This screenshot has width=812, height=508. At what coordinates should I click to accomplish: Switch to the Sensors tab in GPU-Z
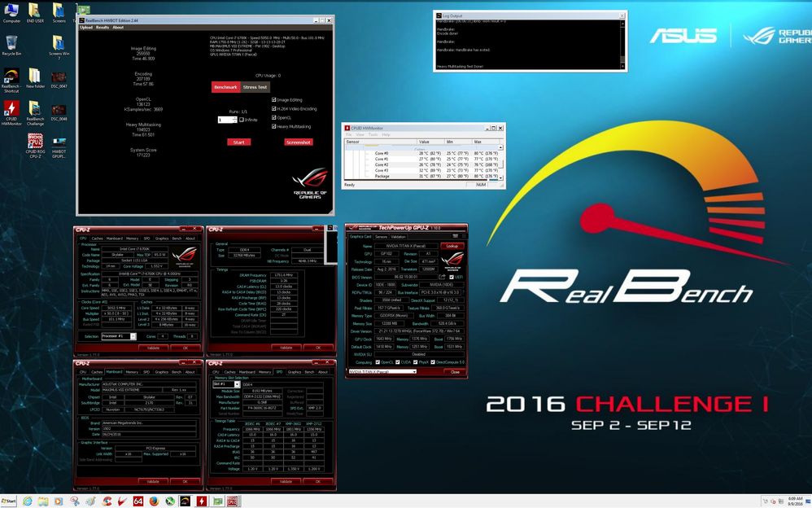(381, 237)
